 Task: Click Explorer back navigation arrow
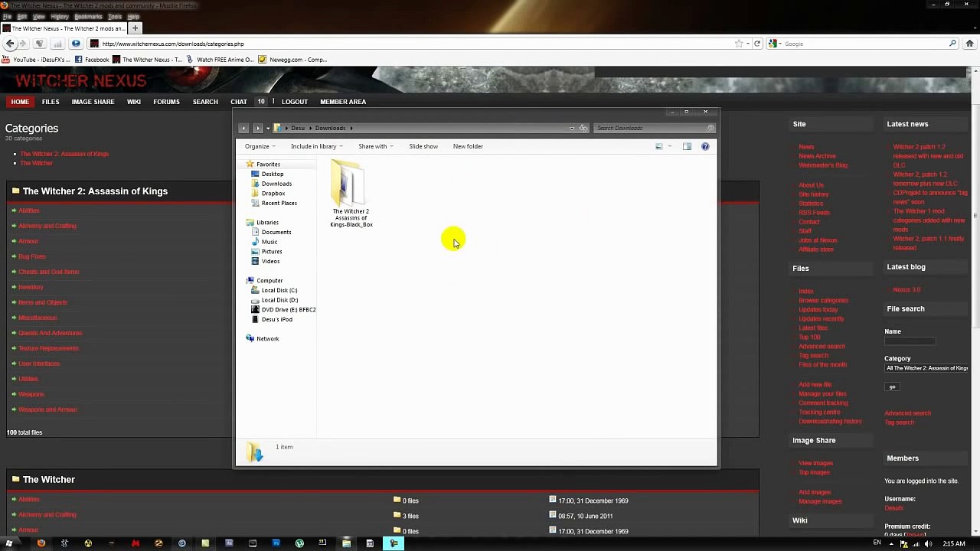click(243, 128)
